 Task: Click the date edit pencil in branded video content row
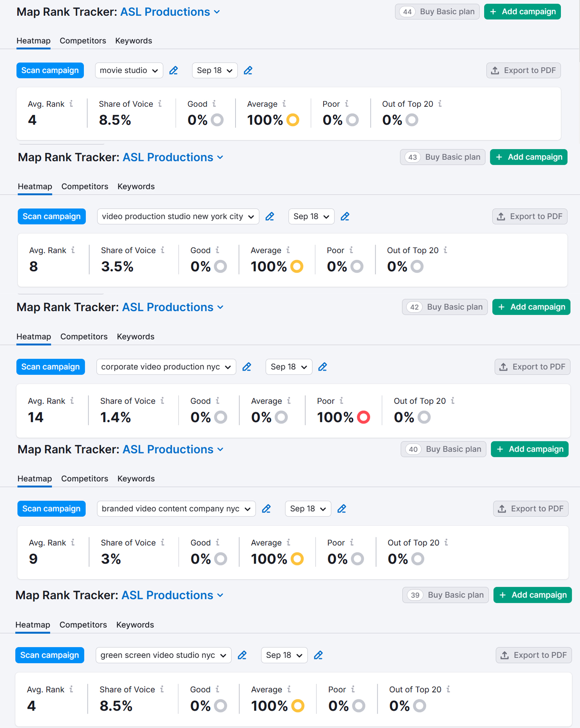click(x=341, y=509)
